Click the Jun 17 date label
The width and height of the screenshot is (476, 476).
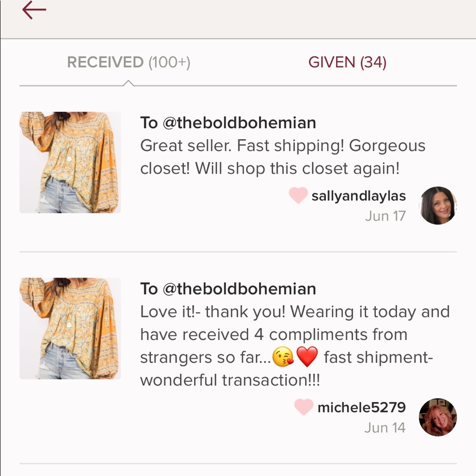pyautogui.click(x=386, y=216)
